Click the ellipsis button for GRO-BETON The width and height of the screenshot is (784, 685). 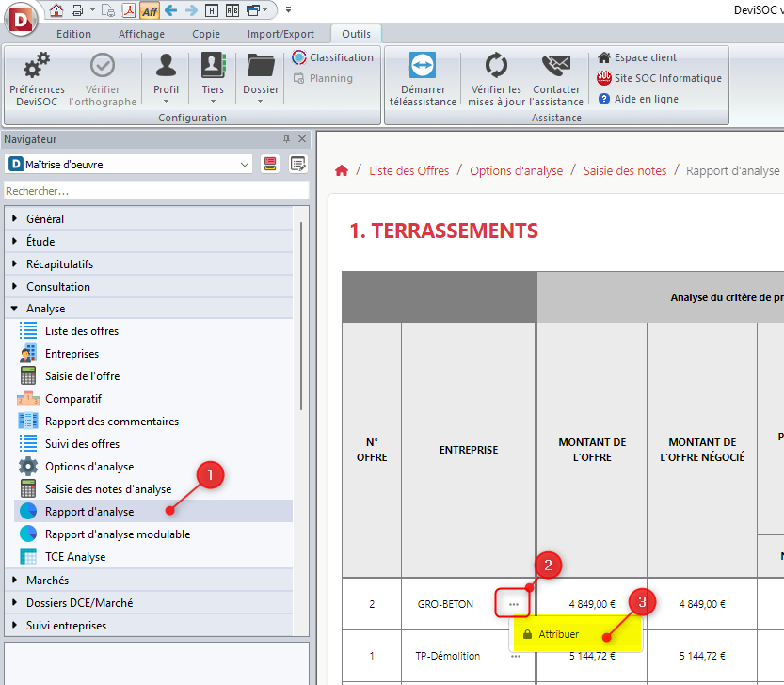(513, 603)
